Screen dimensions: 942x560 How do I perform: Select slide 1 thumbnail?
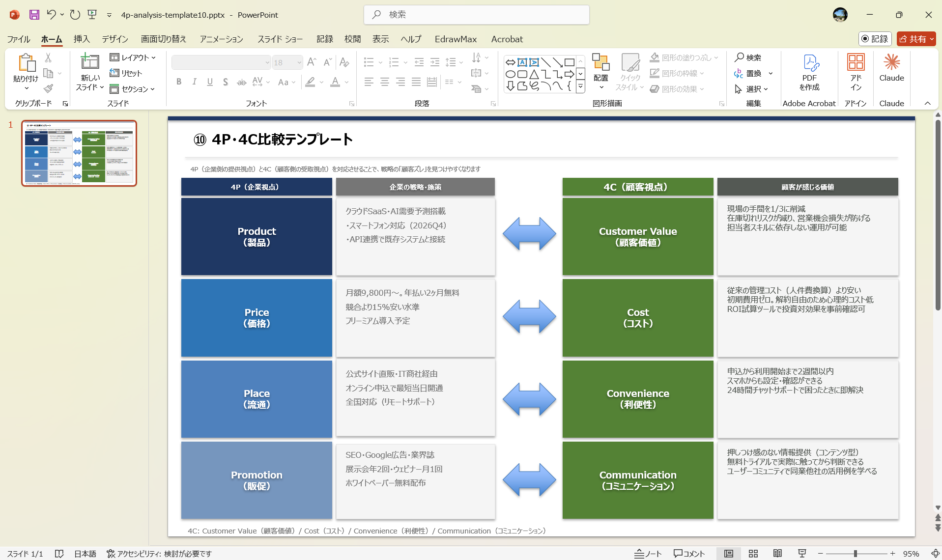tap(79, 153)
